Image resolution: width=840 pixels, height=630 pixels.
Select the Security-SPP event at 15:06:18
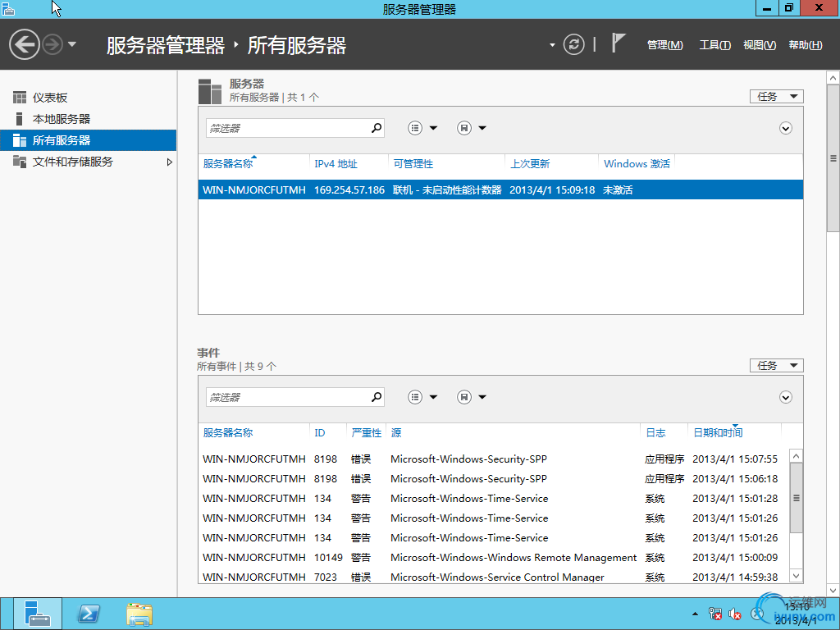[x=494, y=479]
